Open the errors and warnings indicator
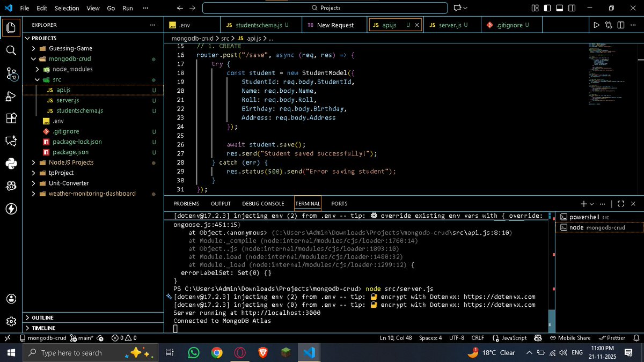The height and width of the screenshot is (362, 644). pos(122,338)
